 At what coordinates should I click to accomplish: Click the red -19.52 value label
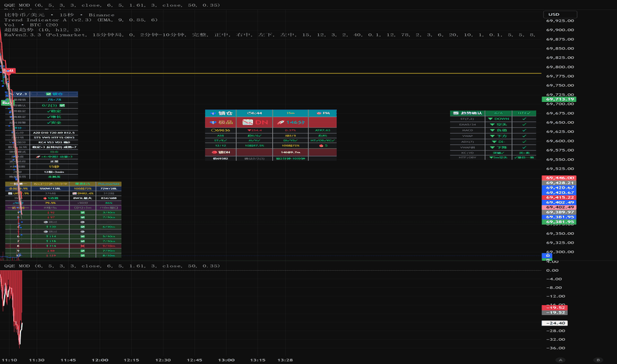(x=555, y=308)
